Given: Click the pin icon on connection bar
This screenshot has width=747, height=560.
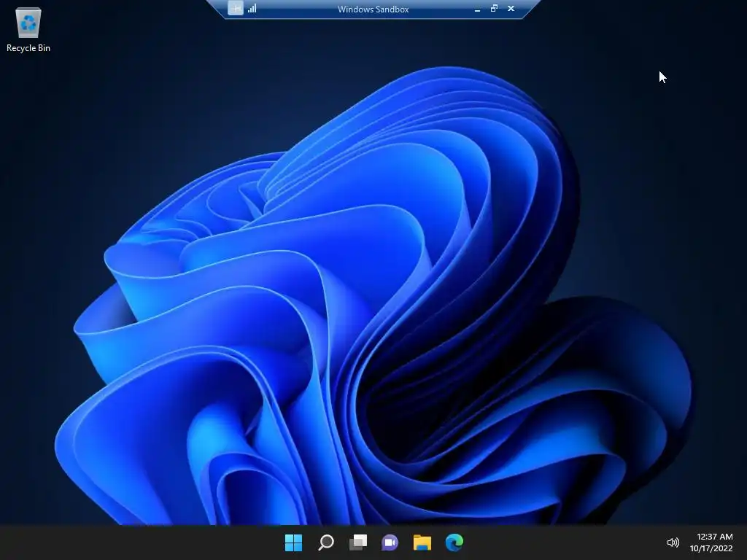Looking at the screenshot, I should (236, 8).
